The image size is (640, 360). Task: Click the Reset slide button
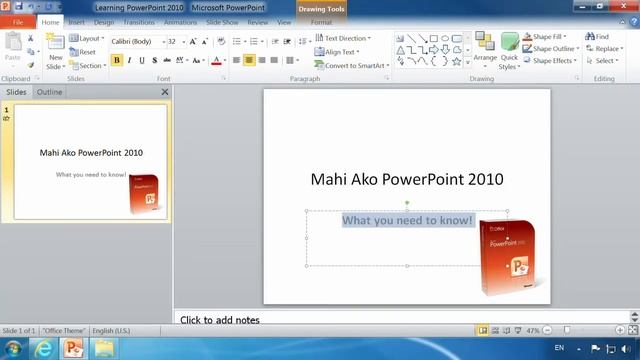pyautogui.click(x=82, y=52)
